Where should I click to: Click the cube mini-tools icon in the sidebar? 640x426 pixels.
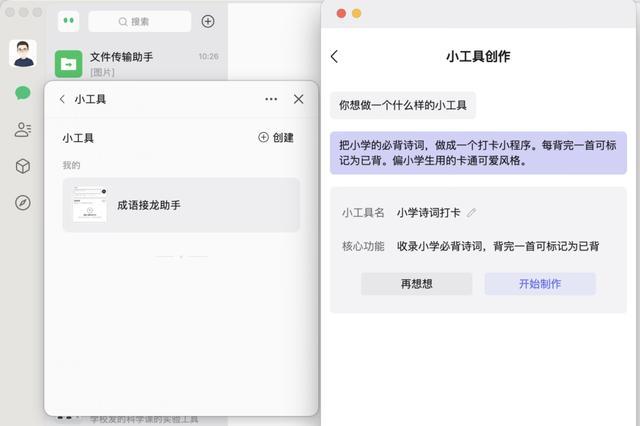point(23,166)
